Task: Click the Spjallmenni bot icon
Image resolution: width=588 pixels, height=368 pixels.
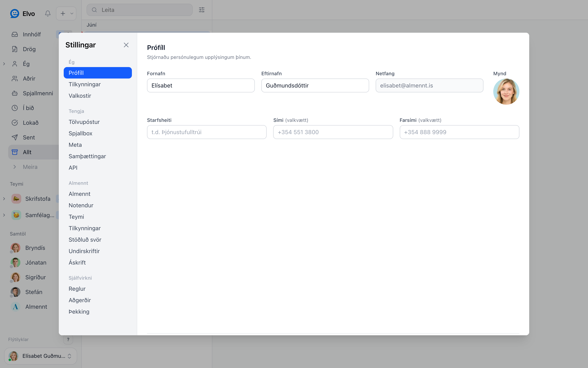Action: [x=15, y=93]
